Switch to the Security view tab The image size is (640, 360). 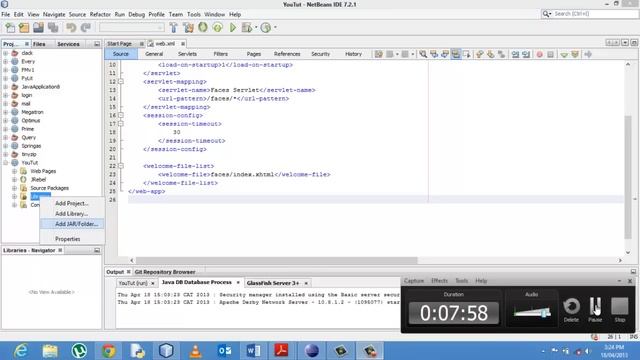point(320,54)
